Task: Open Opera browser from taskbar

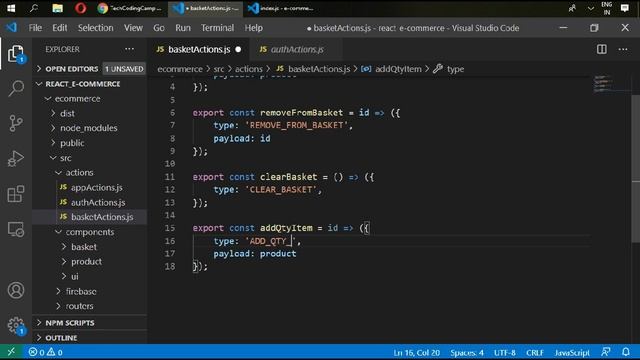Action: pos(80,8)
